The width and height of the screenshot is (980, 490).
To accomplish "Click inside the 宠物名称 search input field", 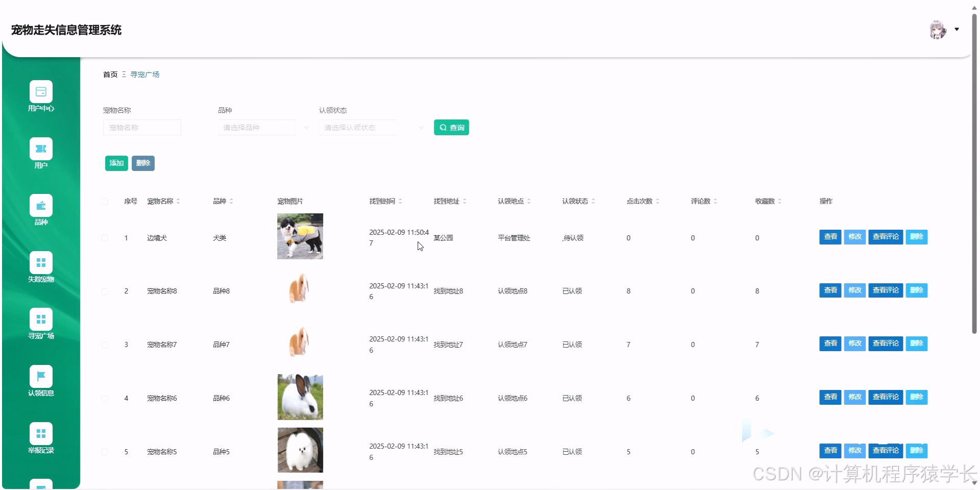I will pyautogui.click(x=142, y=128).
